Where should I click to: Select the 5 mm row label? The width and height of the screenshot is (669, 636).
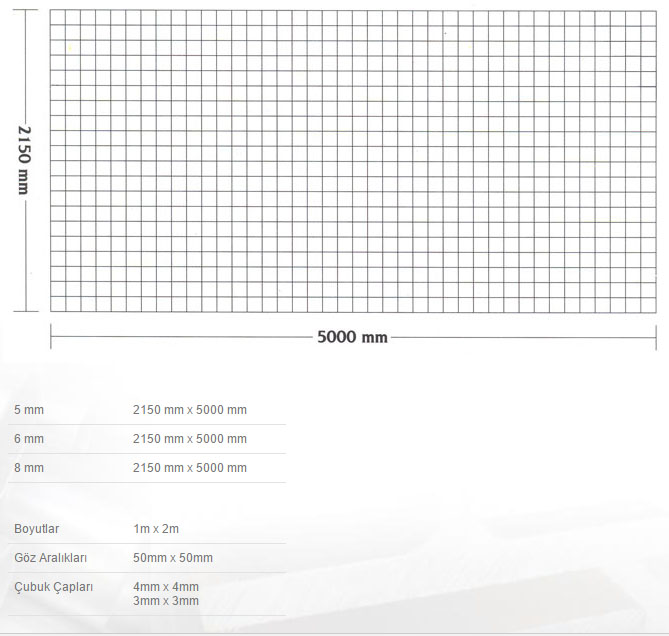pyautogui.click(x=29, y=410)
